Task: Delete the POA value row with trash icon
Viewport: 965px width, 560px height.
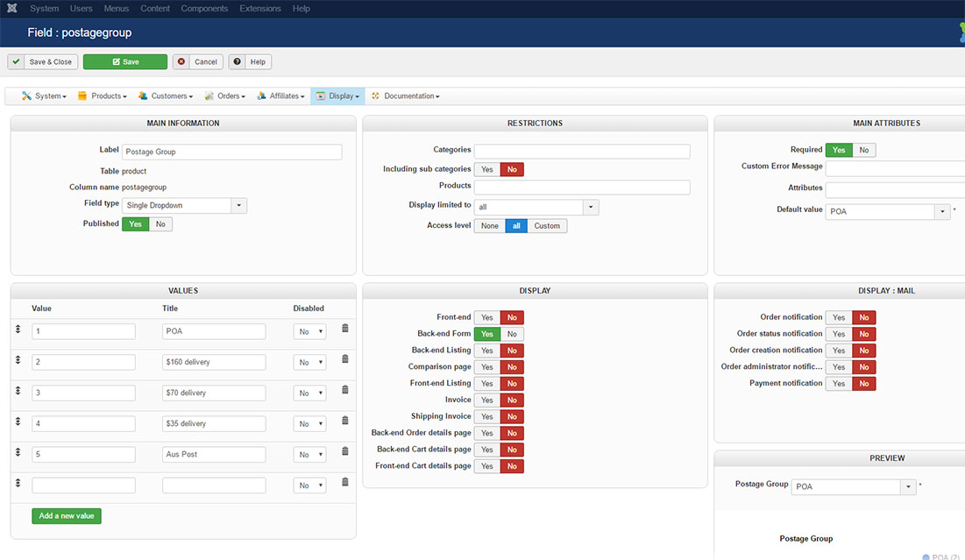Action: click(x=345, y=329)
